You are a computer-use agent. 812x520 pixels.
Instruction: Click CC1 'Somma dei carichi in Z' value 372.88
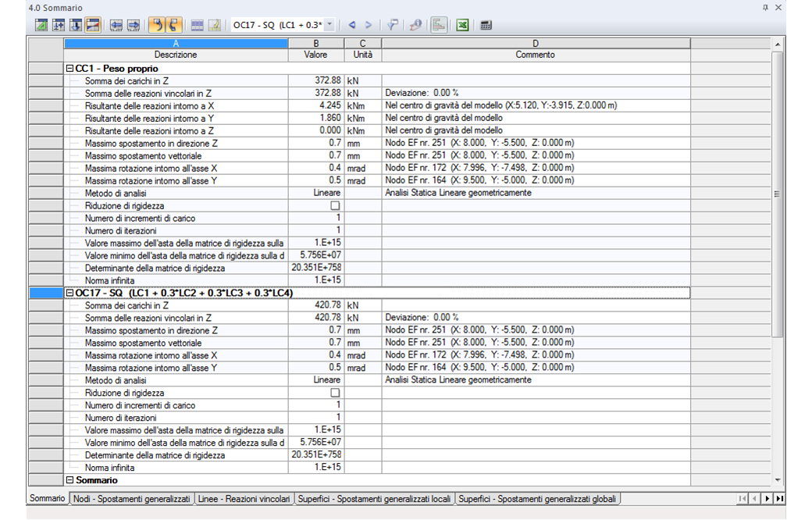click(x=316, y=80)
